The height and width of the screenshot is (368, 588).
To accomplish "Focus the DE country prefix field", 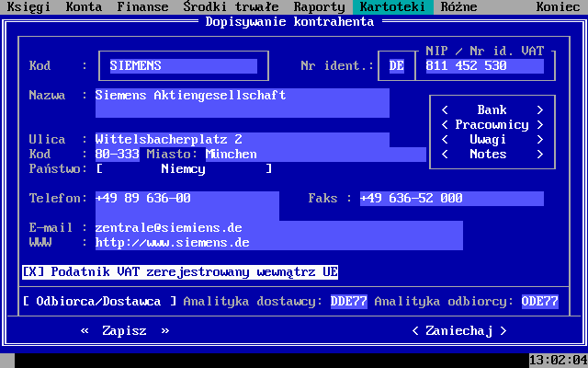I will pos(397,66).
